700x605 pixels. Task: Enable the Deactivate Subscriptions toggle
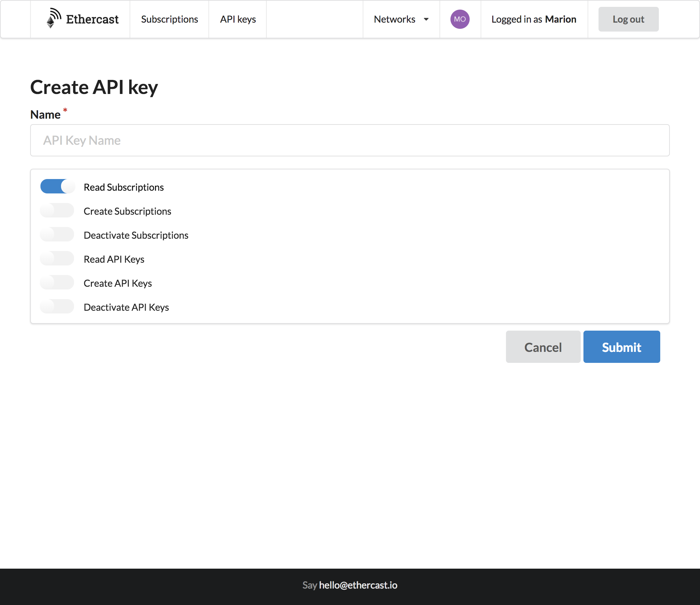(57, 234)
